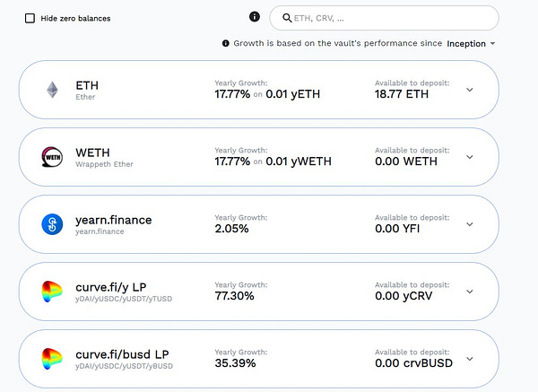This screenshot has height=392, width=538.
Task: Click info icon before Growth description
Action: coord(225,43)
